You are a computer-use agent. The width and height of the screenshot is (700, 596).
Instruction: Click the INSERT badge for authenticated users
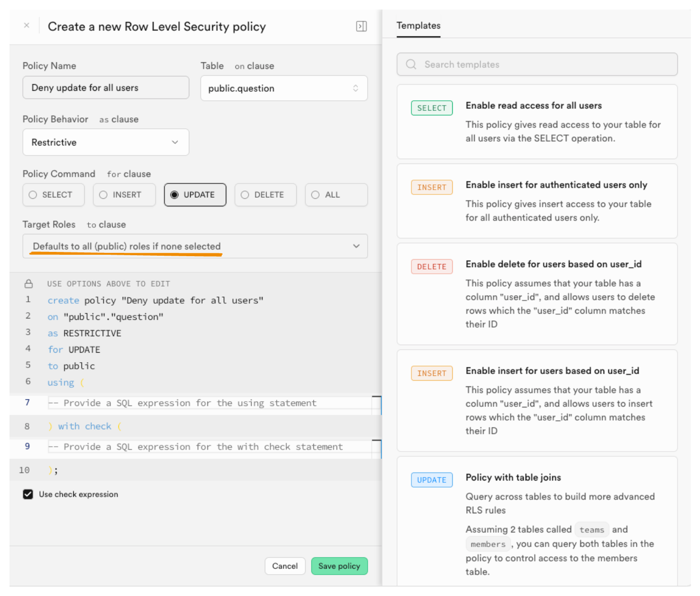pyautogui.click(x=431, y=187)
